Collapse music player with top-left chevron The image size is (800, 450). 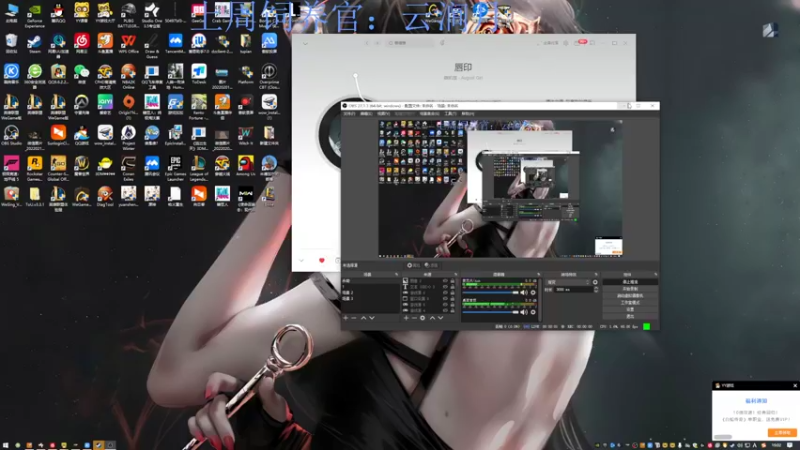point(305,43)
